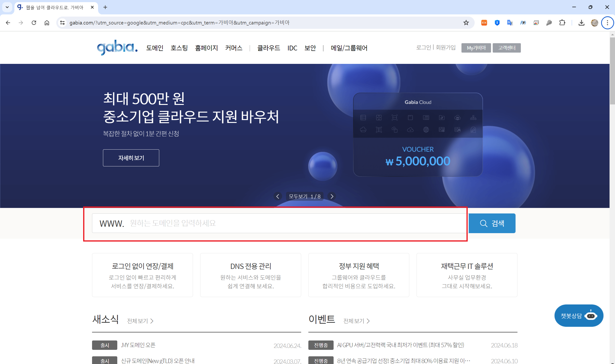
Task: Go to next banner slide
Action: pos(332,196)
